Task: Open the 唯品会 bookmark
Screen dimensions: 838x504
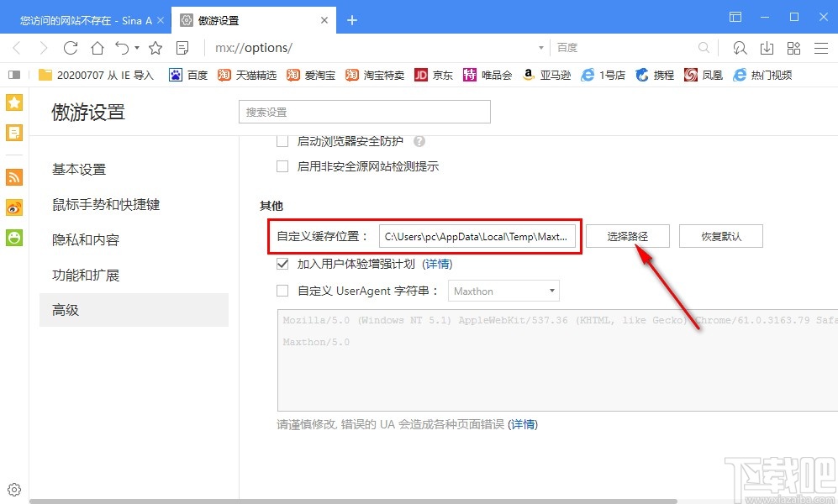Action: (488, 76)
